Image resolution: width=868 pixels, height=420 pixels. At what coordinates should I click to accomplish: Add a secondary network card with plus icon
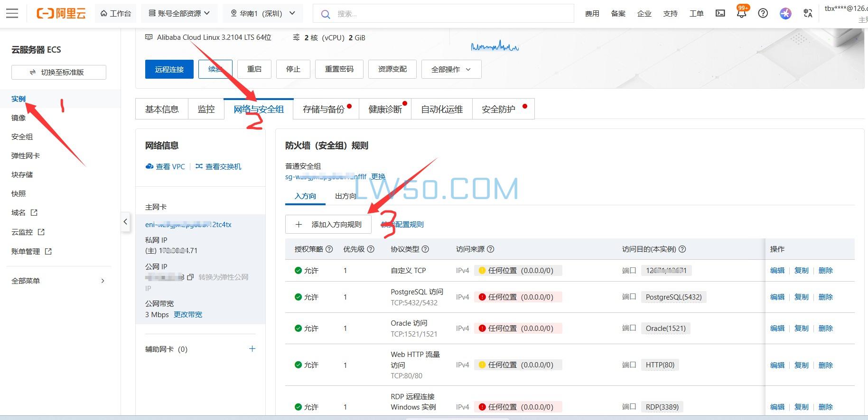pyautogui.click(x=252, y=349)
